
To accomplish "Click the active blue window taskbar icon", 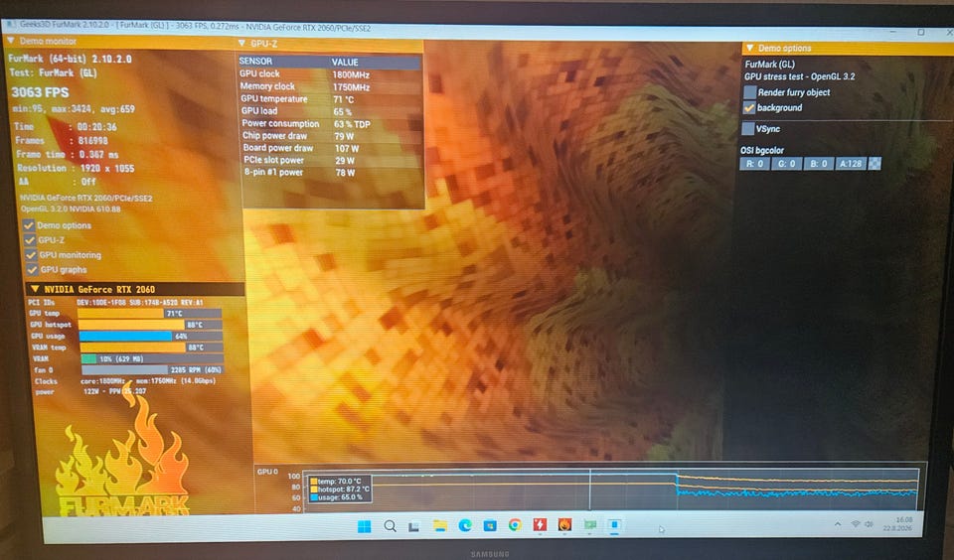I will pos(614,524).
